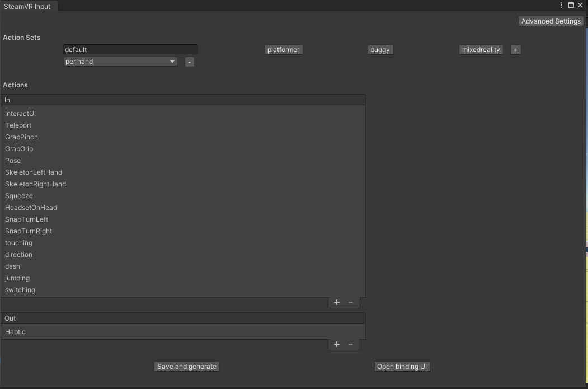Select the Squeeze action
The image size is (588, 389).
click(x=184, y=196)
